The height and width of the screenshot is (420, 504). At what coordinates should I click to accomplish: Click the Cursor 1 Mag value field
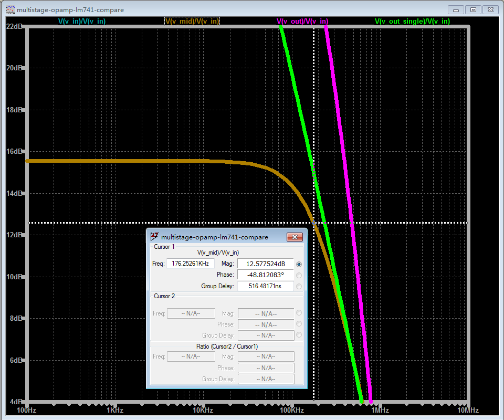[x=265, y=264]
